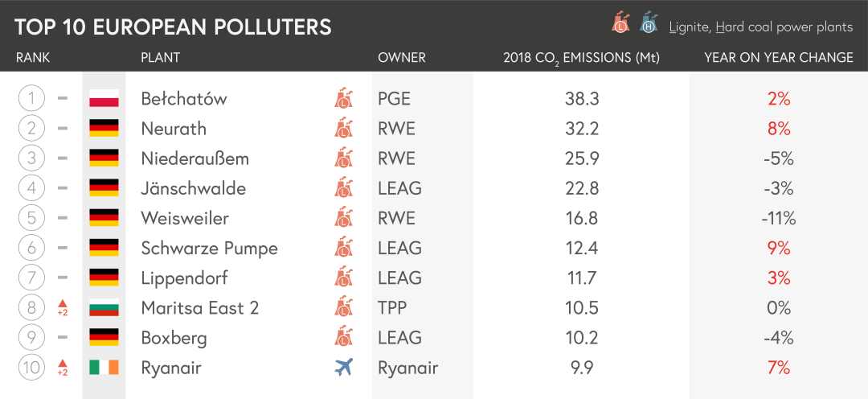Image resolution: width=868 pixels, height=399 pixels.
Task: Click the Lignite legend icon in header
Action: pyautogui.click(x=620, y=23)
